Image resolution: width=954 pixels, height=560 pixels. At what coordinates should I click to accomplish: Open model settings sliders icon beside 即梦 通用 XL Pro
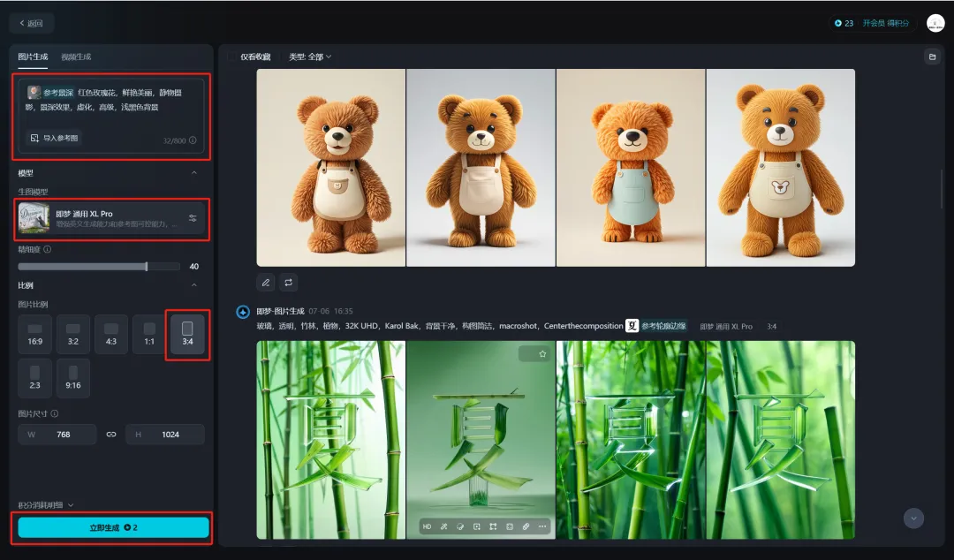tap(193, 218)
